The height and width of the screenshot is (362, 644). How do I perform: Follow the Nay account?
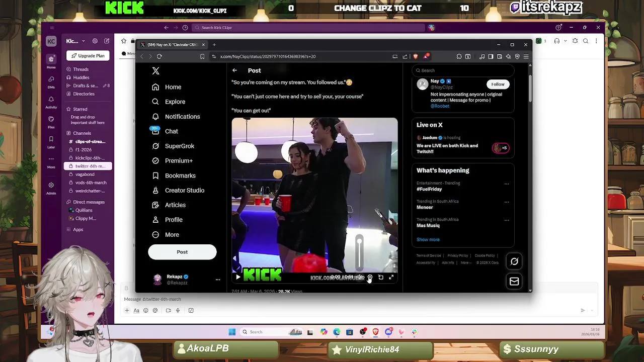[x=498, y=84]
